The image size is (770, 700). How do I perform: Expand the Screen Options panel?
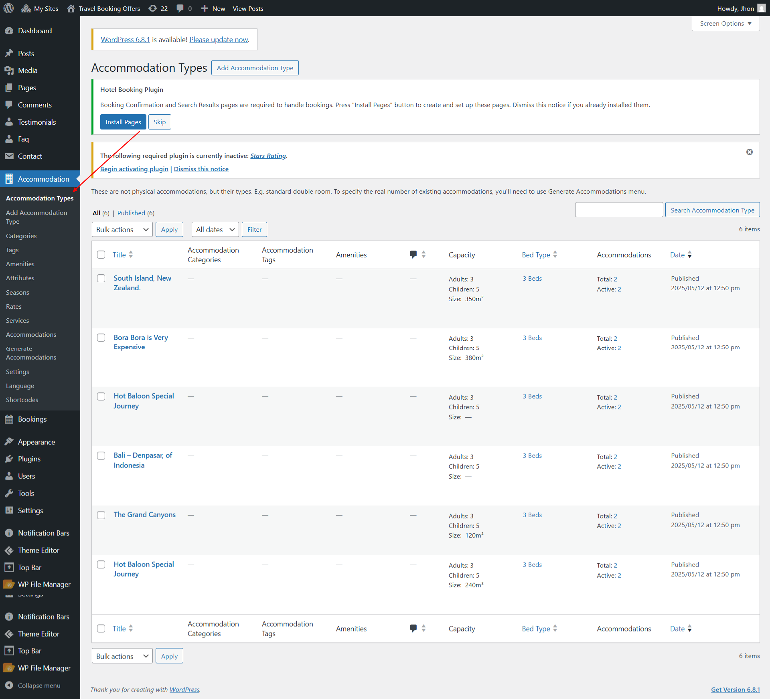pos(725,24)
